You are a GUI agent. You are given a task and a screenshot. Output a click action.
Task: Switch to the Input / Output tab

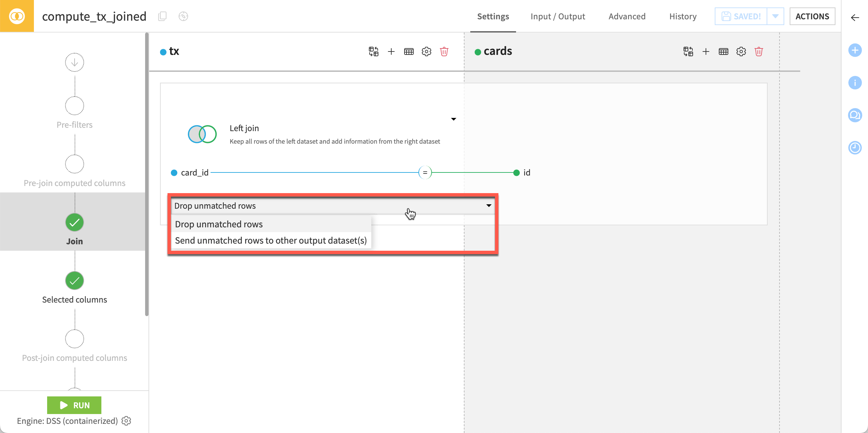[x=558, y=16]
